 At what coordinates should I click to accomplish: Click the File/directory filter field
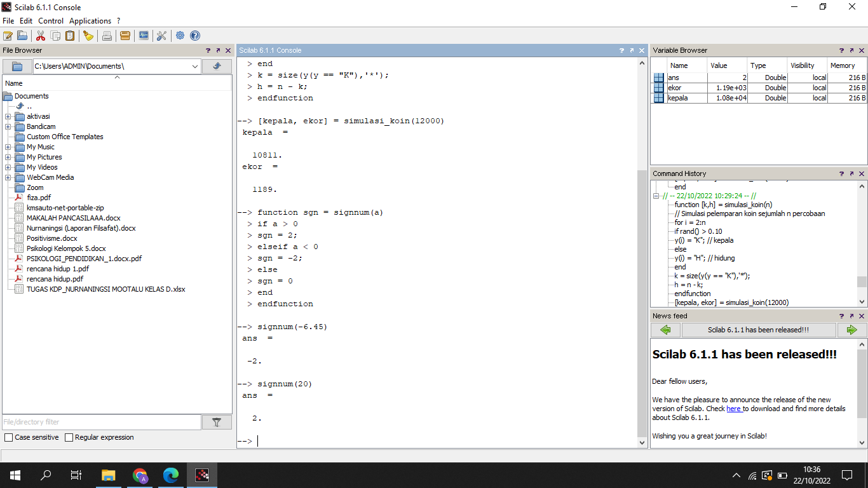point(102,422)
